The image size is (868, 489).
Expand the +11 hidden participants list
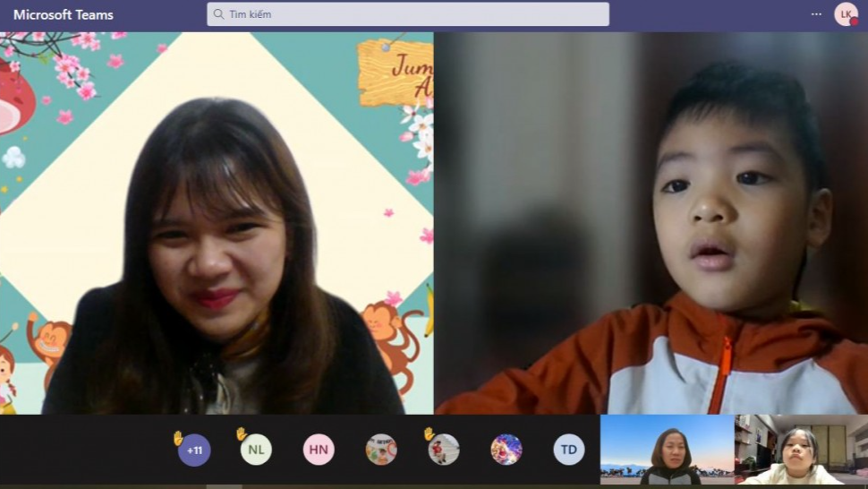pos(194,450)
